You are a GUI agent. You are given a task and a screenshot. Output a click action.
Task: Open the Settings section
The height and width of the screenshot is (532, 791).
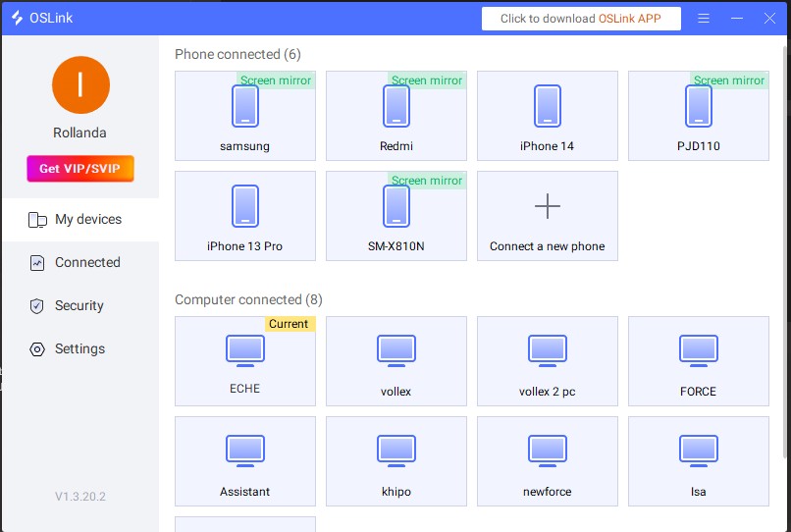pos(79,349)
